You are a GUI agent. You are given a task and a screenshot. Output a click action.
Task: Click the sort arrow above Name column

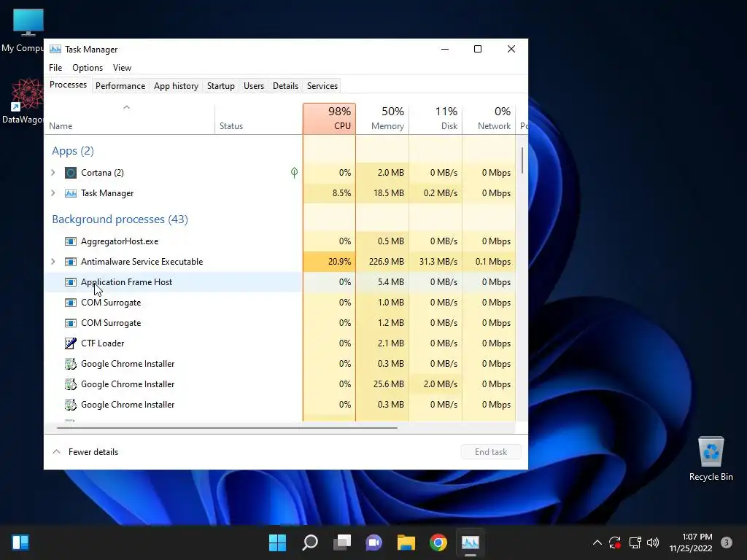[126, 108]
